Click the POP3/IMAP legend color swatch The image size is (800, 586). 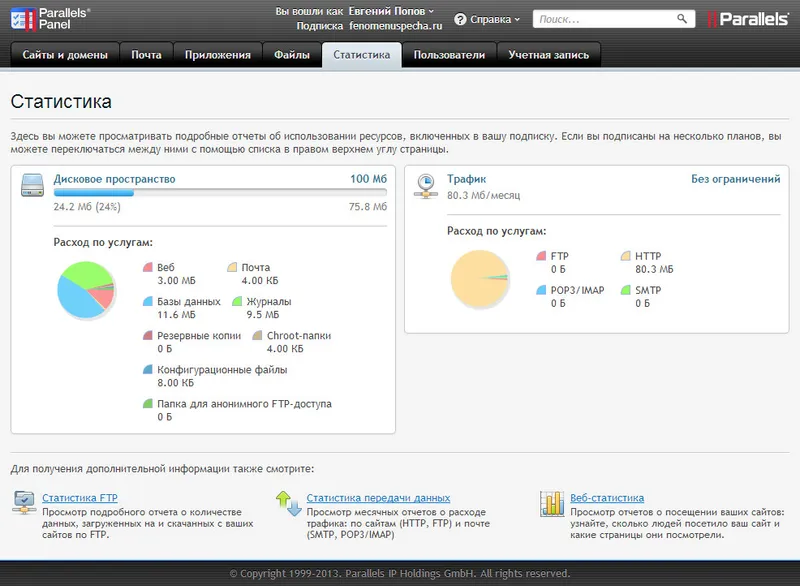pos(541,290)
